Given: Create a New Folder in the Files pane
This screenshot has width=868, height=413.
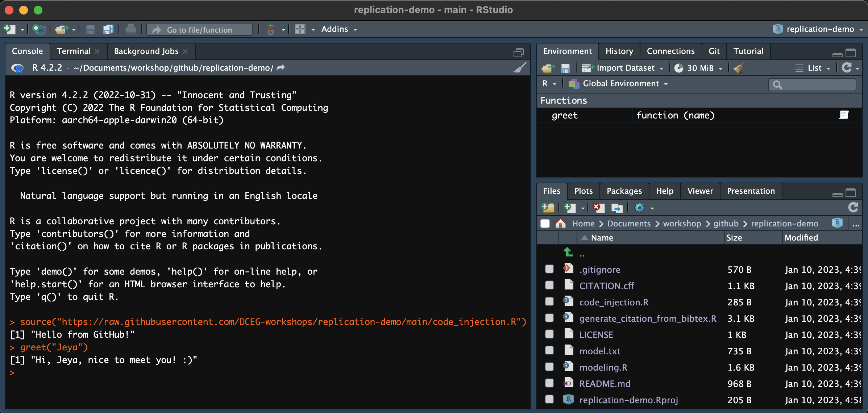Looking at the screenshot, I should (x=548, y=208).
